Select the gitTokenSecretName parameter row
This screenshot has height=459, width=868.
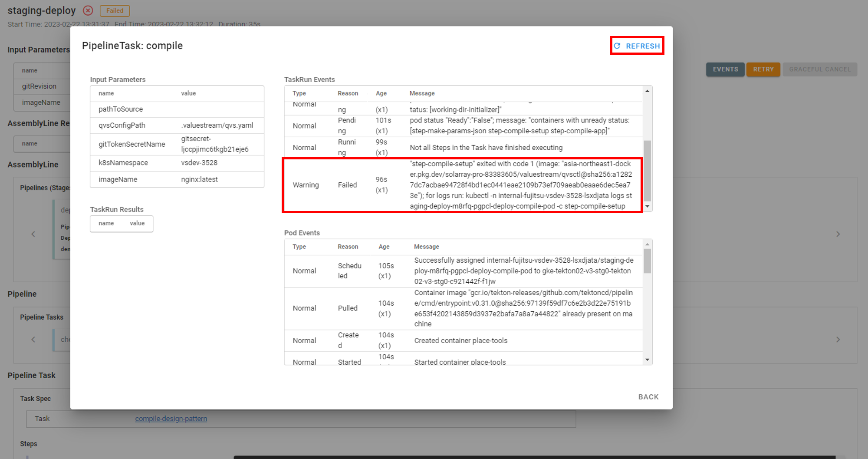point(177,144)
